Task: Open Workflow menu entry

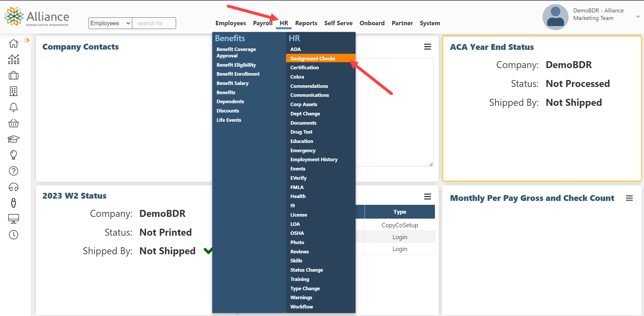Action: click(301, 307)
